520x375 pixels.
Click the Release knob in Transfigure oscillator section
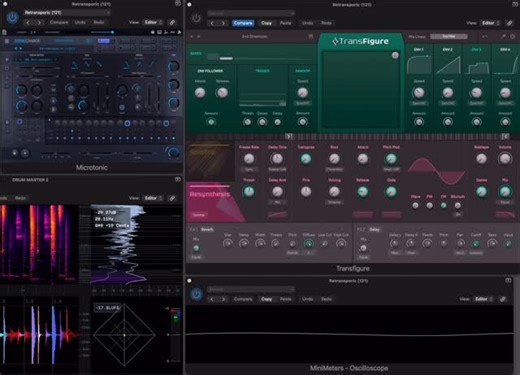click(x=363, y=192)
